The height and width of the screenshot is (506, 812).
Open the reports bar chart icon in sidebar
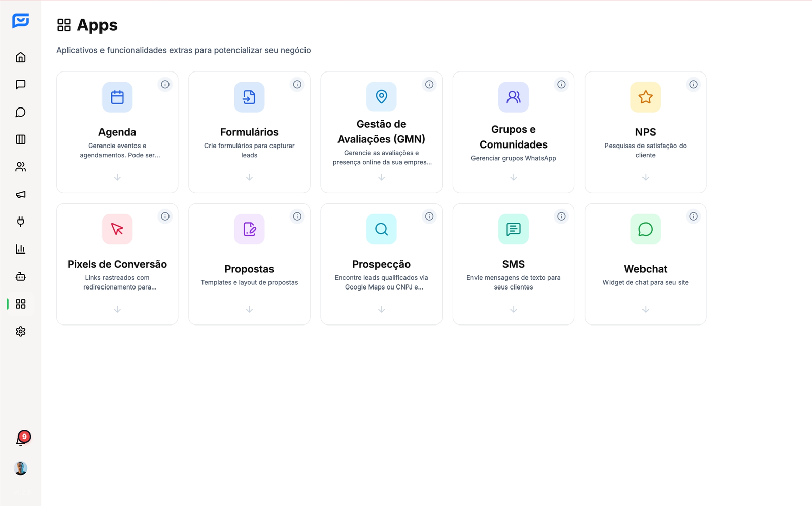(x=20, y=249)
